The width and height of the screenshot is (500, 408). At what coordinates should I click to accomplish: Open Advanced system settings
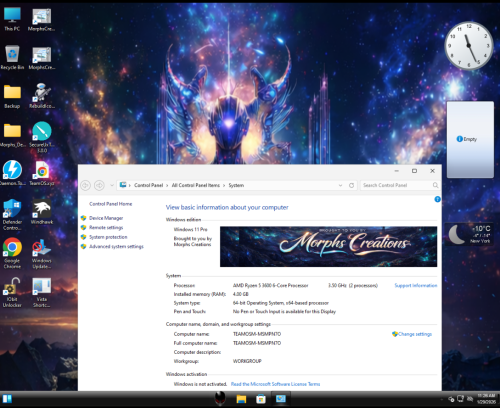pyautogui.click(x=116, y=246)
